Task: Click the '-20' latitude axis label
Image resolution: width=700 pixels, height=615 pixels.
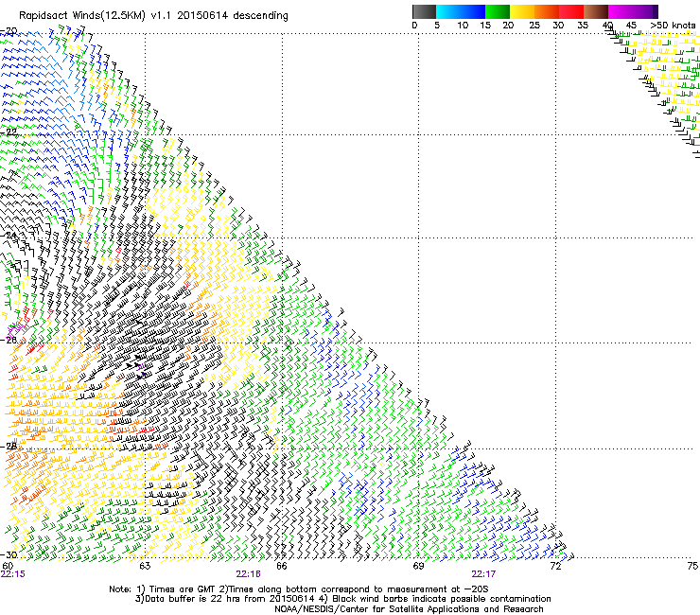Action: pos(9,31)
